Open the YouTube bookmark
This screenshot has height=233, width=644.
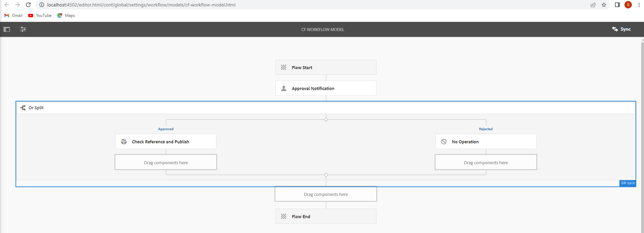pyautogui.click(x=40, y=16)
